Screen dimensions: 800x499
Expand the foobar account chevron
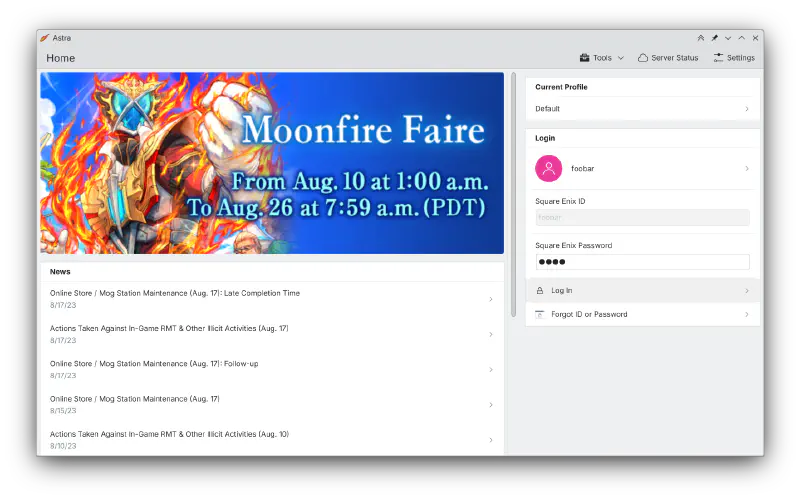click(x=746, y=168)
